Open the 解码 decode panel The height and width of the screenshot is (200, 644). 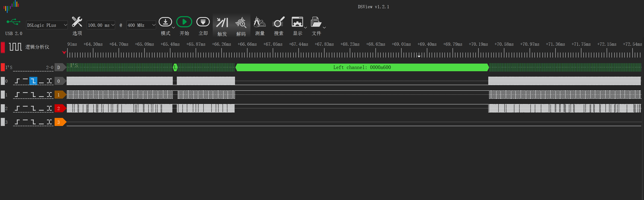click(x=241, y=23)
